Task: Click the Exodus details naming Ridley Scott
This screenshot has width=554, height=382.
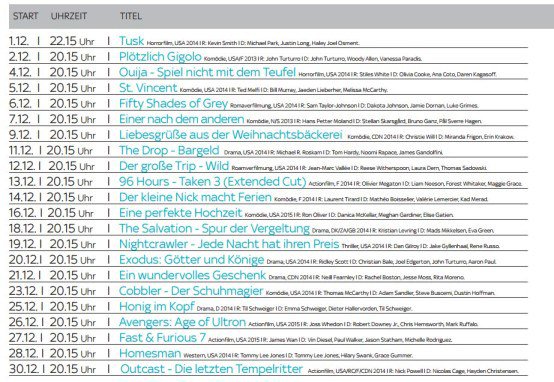Action: [381, 262]
